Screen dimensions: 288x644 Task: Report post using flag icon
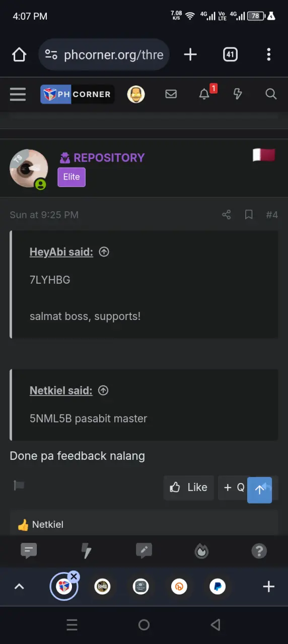tap(19, 486)
